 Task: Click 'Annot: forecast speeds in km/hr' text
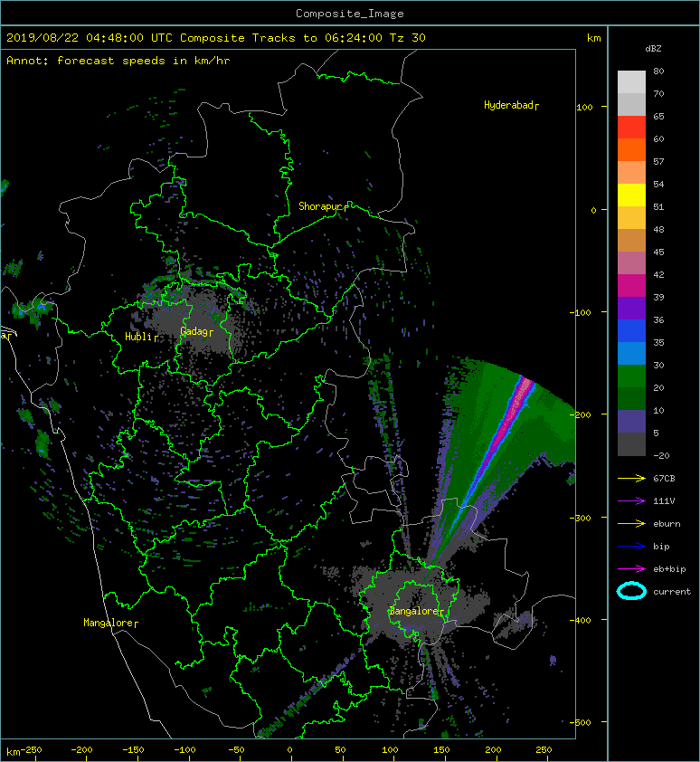118,61
